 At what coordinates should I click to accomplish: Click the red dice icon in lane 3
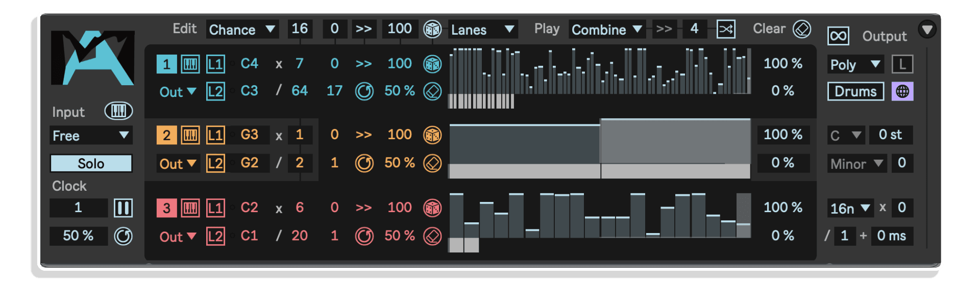(432, 208)
